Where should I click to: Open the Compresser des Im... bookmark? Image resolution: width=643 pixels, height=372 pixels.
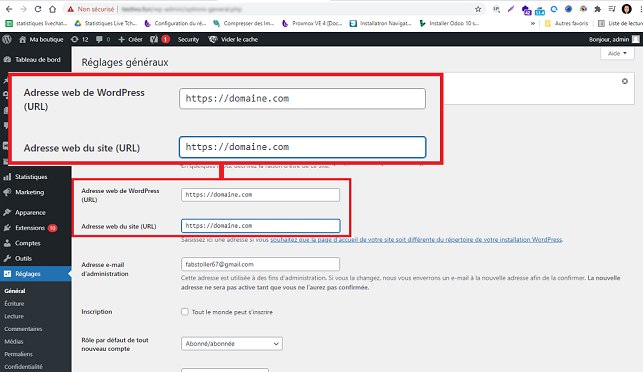point(244,23)
